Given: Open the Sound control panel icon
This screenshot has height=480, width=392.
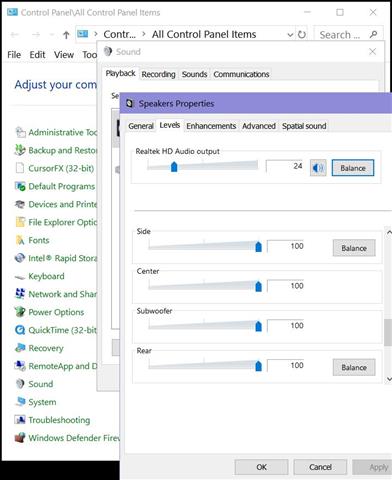Looking at the screenshot, I should click(x=20, y=384).
